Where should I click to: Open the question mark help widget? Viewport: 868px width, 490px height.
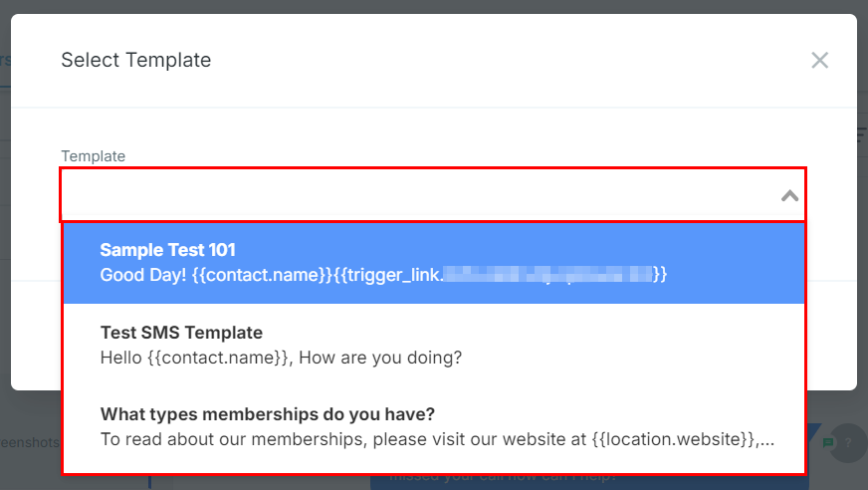(848, 443)
